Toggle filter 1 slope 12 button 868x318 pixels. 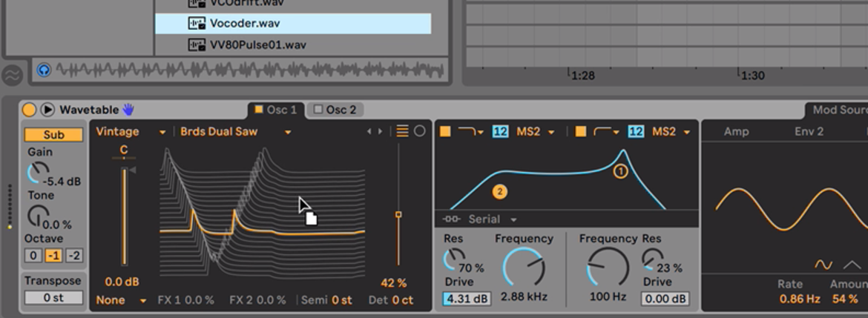pyautogui.click(x=501, y=132)
